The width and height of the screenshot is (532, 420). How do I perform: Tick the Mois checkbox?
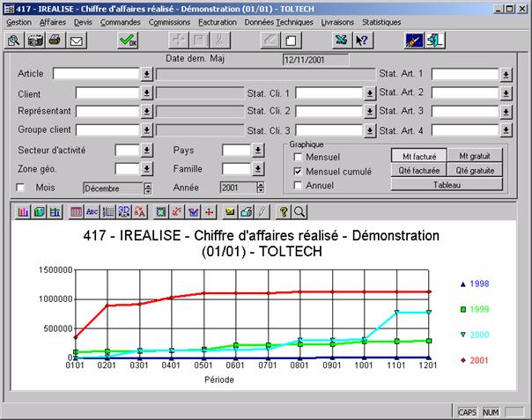tap(20, 188)
